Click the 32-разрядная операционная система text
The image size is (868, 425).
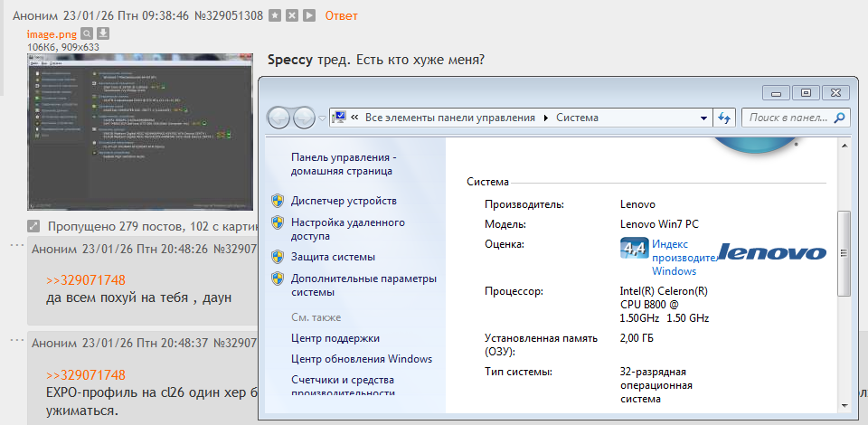[x=656, y=385]
